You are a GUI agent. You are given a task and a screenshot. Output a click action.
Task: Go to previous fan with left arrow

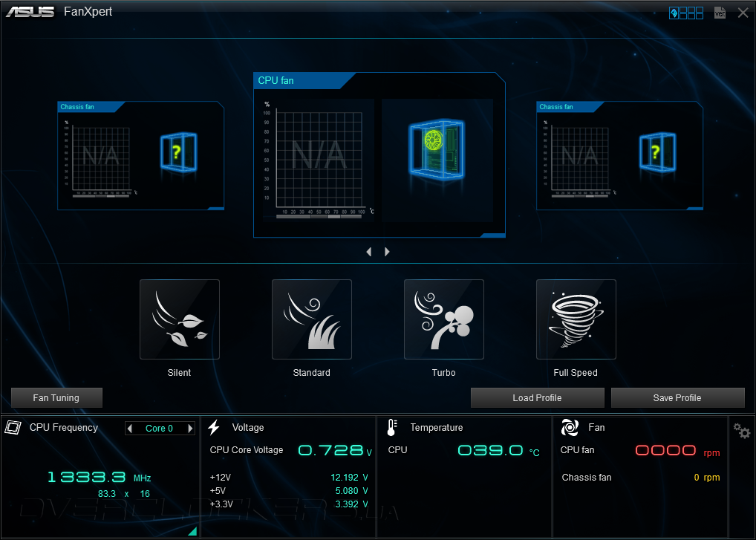click(x=369, y=252)
